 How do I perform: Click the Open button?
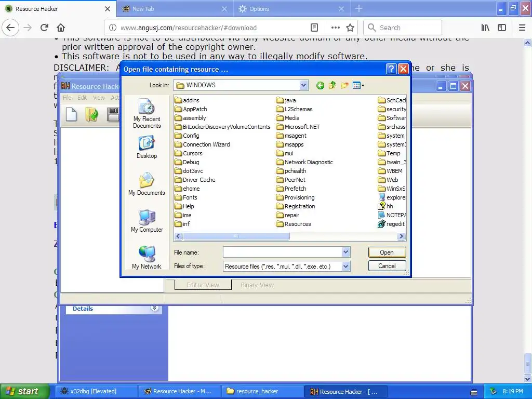point(387,252)
